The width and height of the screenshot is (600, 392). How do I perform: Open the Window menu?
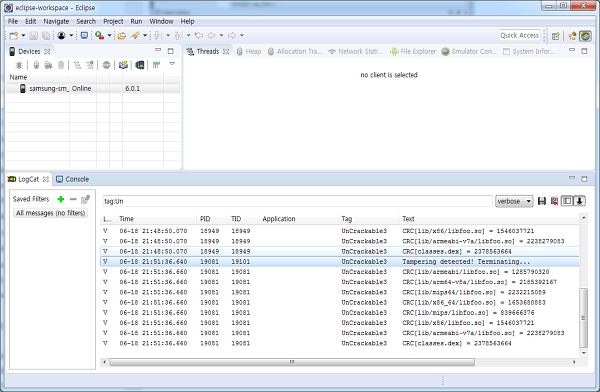point(161,21)
